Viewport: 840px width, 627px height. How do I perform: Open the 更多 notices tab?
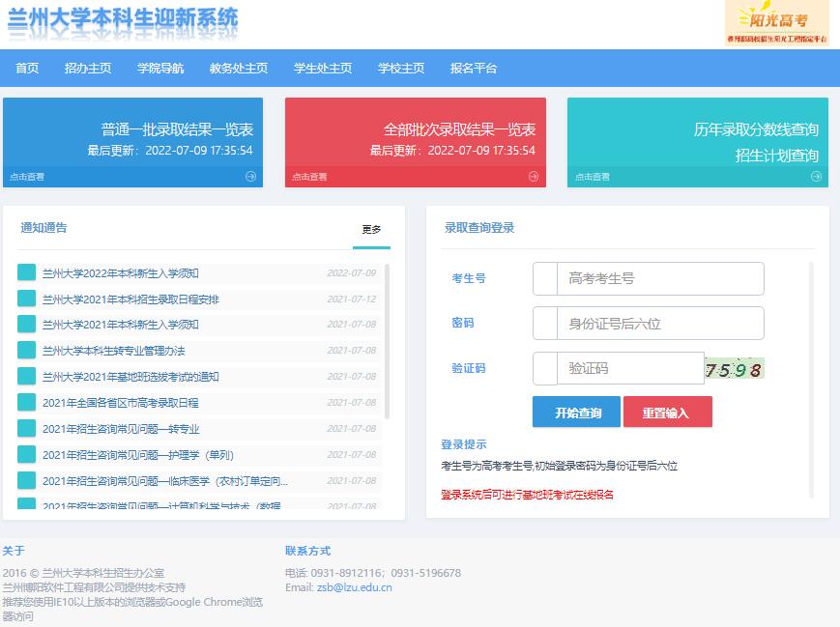click(371, 230)
